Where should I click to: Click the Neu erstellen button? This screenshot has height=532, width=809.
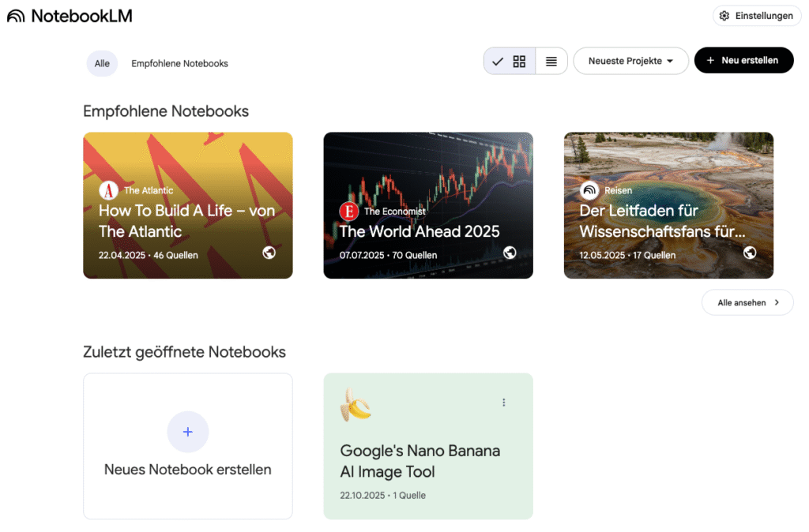coord(743,60)
